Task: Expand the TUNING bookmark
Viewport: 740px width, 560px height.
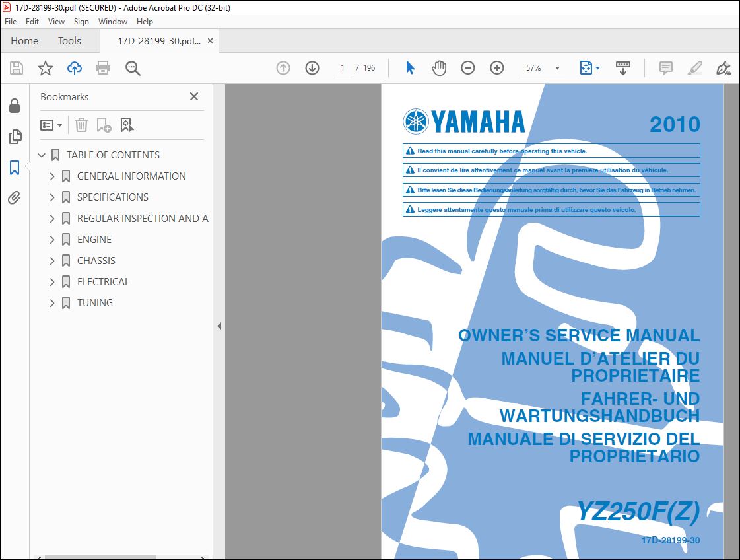Action: 52,302
